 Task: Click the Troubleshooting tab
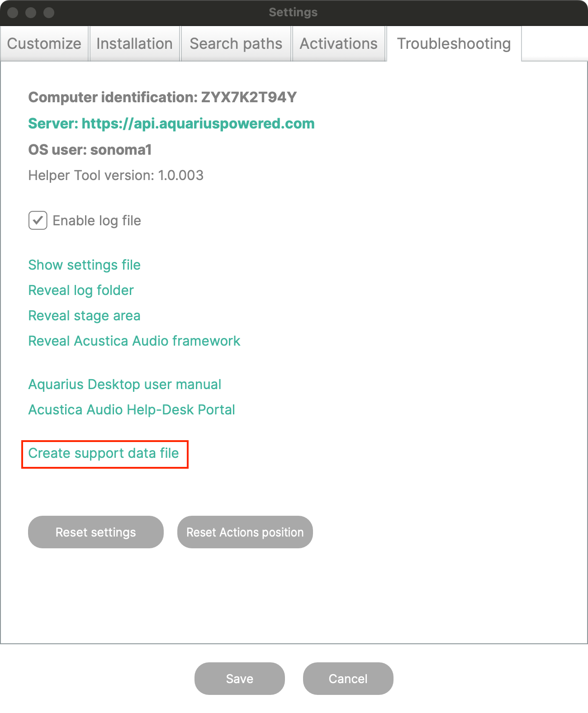(454, 43)
